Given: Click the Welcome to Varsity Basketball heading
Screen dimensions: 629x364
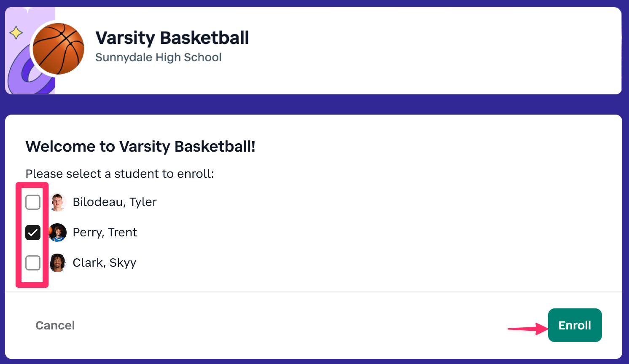Looking at the screenshot, I should pyautogui.click(x=140, y=147).
